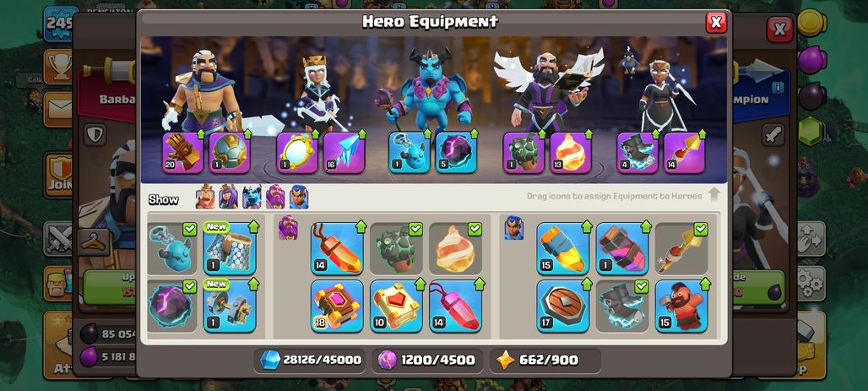Close the Hero Equipment window

click(x=716, y=22)
